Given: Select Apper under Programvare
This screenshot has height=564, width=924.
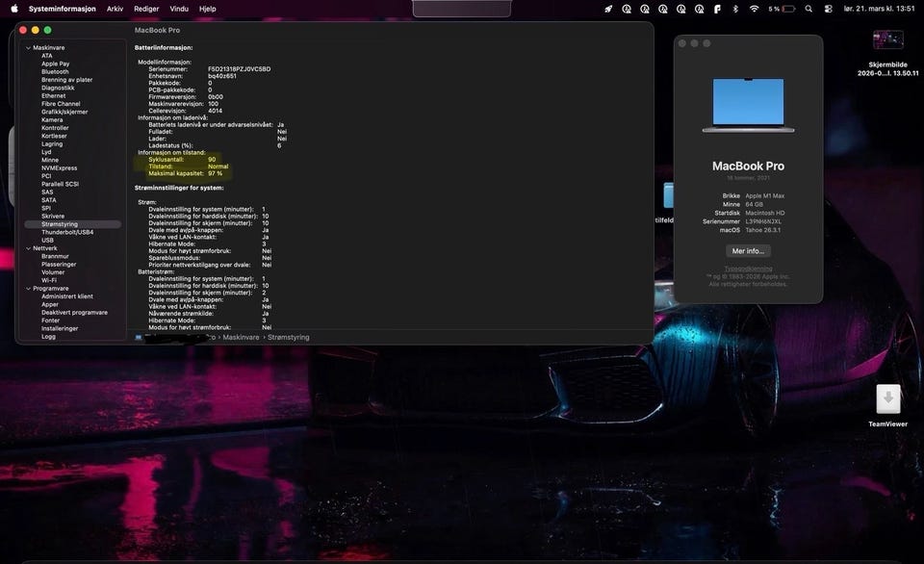Looking at the screenshot, I should click(49, 305).
